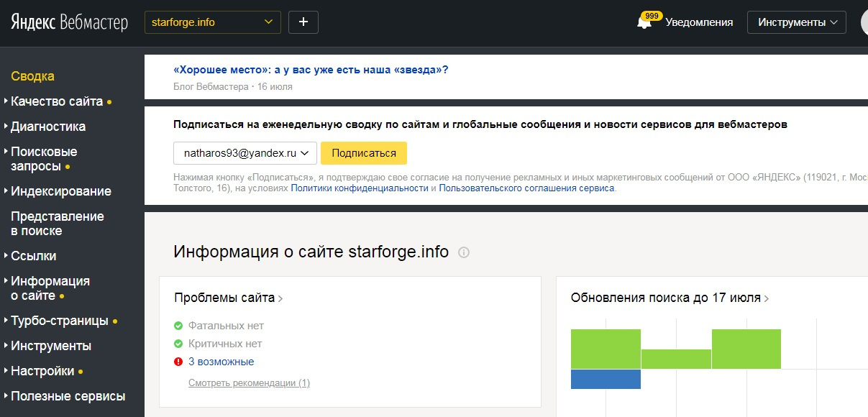Follow the Политики конфиденциальности link

(360, 188)
